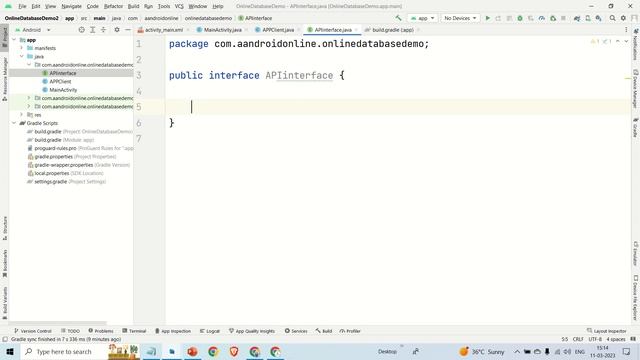
Task: Open the Services tool window
Action: point(296,331)
